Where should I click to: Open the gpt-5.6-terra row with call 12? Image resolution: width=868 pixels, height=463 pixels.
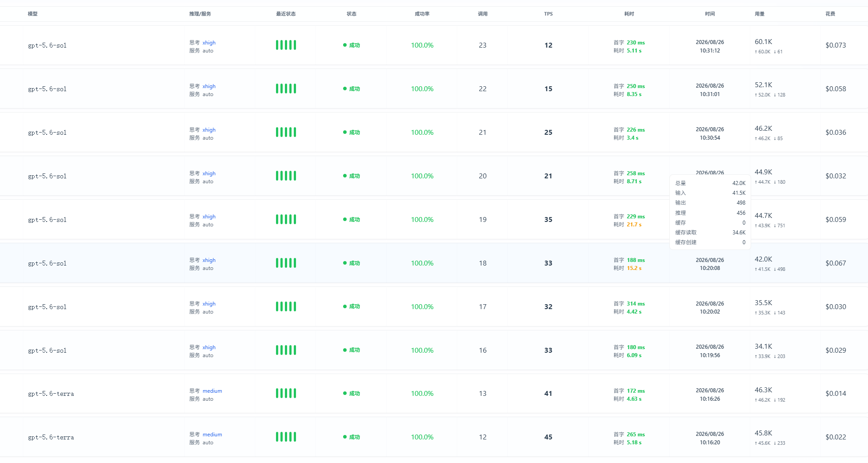(x=434, y=437)
